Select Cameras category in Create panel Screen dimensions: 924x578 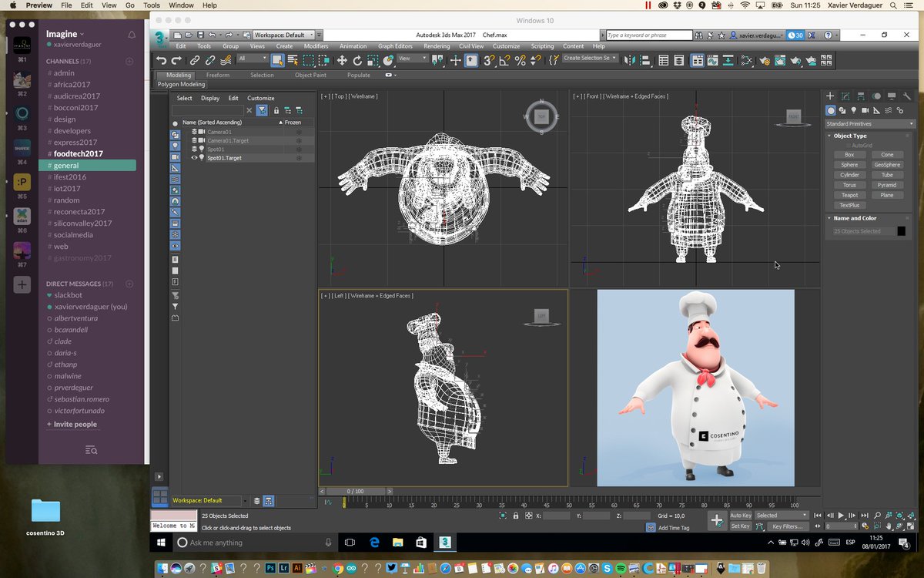865,110
